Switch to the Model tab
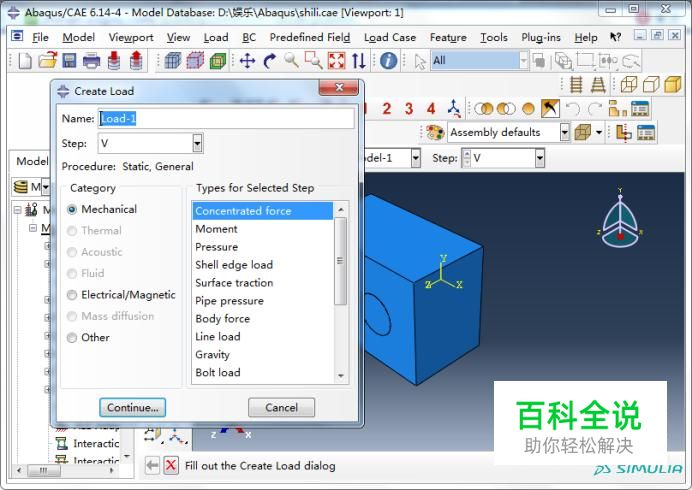 point(32,161)
